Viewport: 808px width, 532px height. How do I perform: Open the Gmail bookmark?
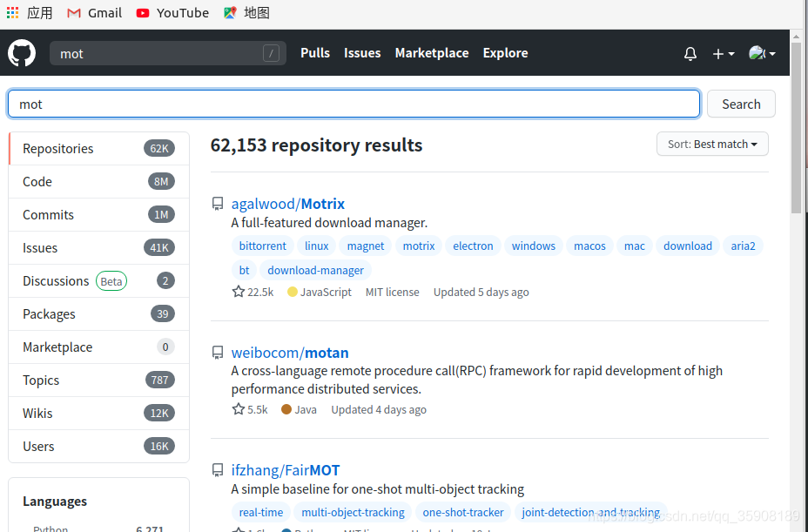pyautogui.click(x=94, y=13)
